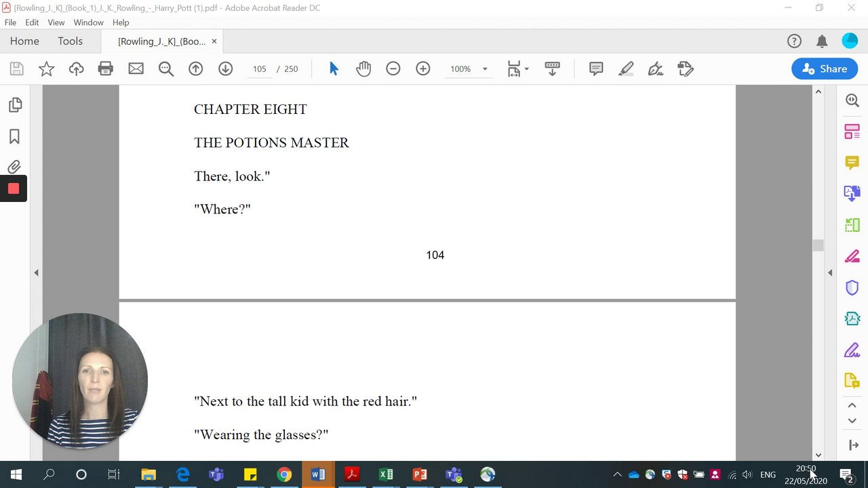The image size is (868, 488).
Task: Collapse the right tools pane arrow
Action: point(830,272)
